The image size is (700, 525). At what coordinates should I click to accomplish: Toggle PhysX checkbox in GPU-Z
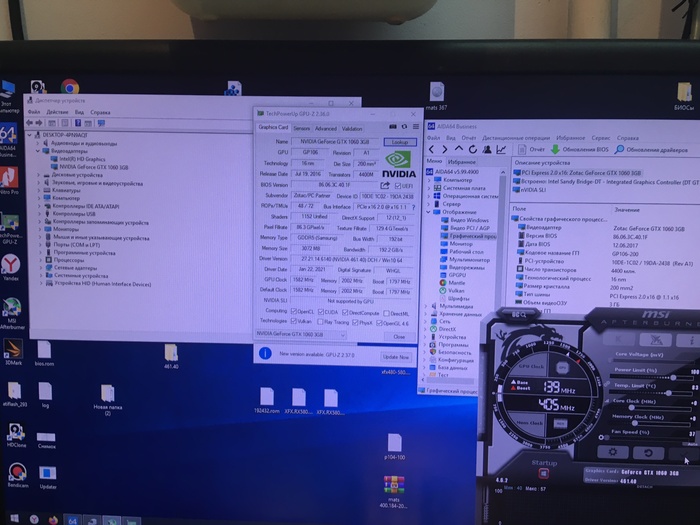point(355,322)
